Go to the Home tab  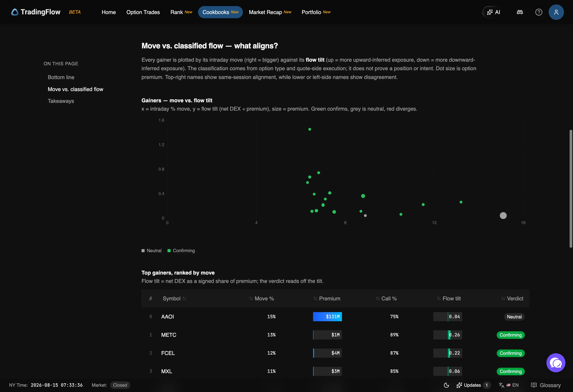(x=109, y=12)
